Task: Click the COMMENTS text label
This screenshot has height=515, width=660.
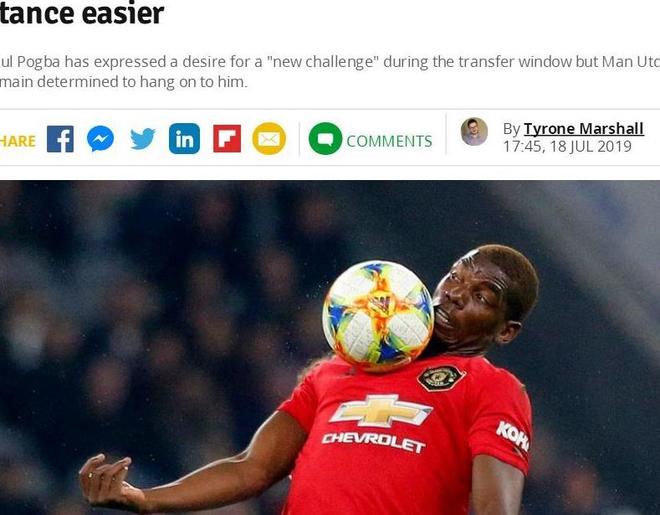Action: point(389,141)
